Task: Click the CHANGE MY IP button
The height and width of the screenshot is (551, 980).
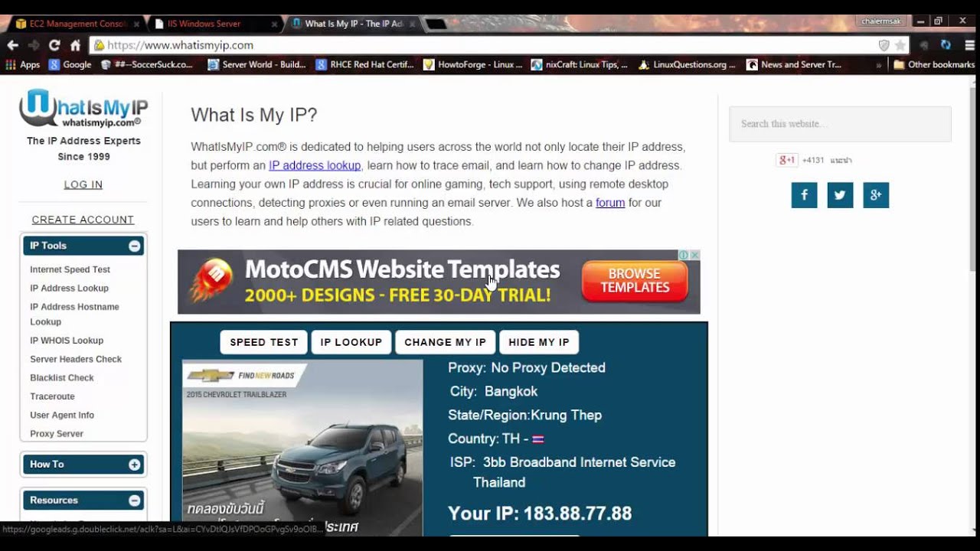Action: coord(446,342)
